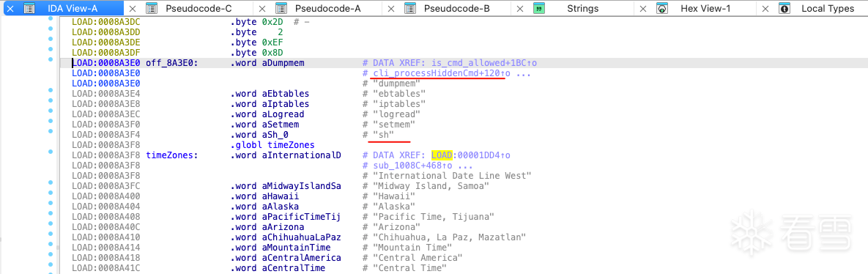Click the aHawaii operand

[281, 196]
